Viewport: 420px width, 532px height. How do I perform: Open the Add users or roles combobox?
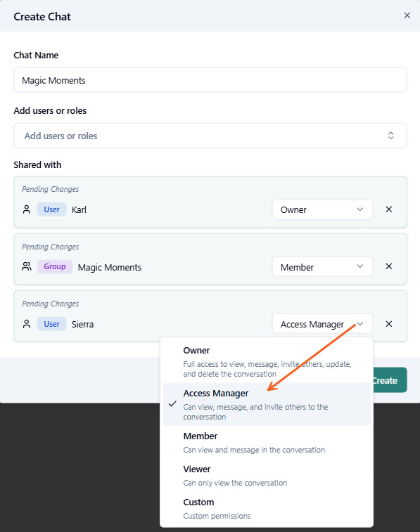210,136
